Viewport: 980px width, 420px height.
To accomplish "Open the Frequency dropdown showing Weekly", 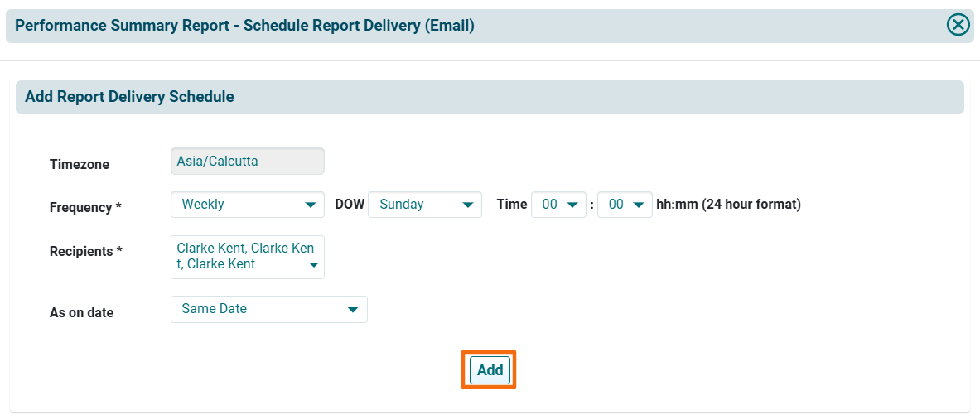I will 240,205.
